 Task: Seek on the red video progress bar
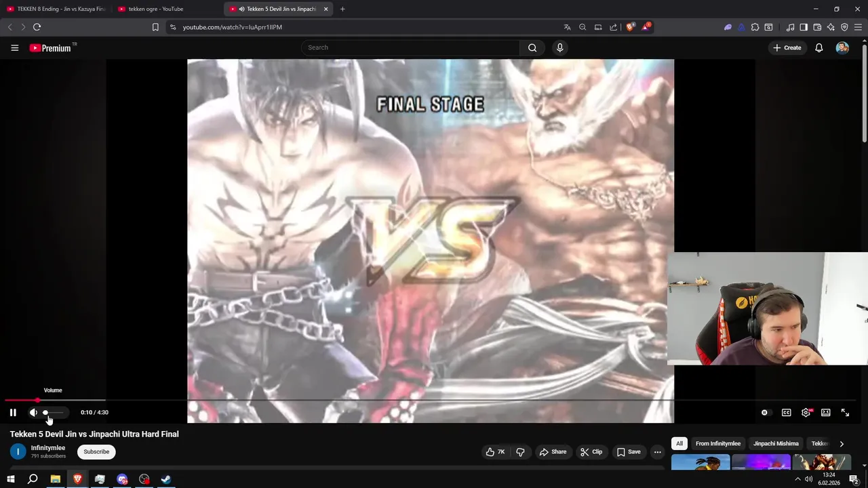tap(21, 401)
